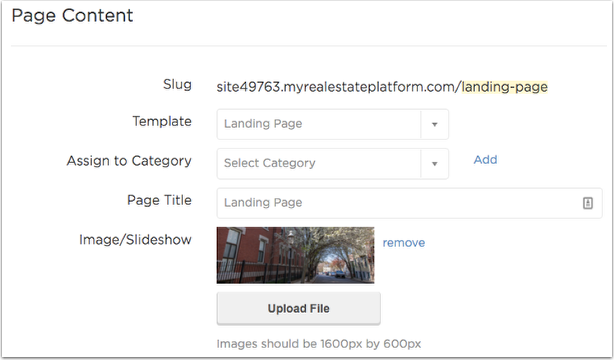
Task: Click the Page Title label
Action: (x=159, y=200)
